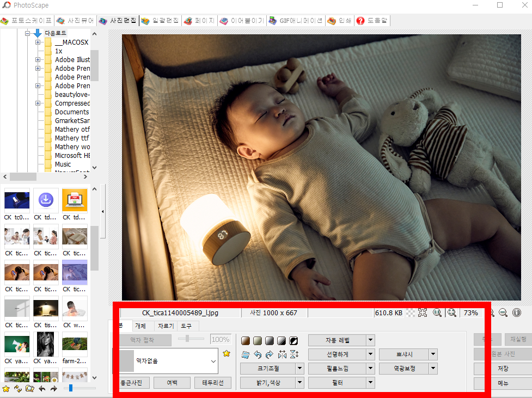The height and width of the screenshot is (398, 532).
Task: Switch to the 페이지 tab
Action: click(x=199, y=21)
